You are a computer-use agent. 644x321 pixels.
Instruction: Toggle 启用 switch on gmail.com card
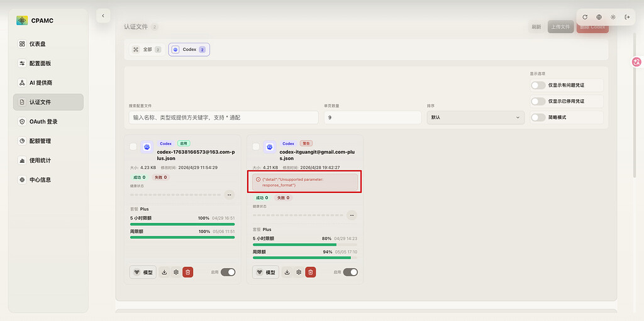[350, 272]
